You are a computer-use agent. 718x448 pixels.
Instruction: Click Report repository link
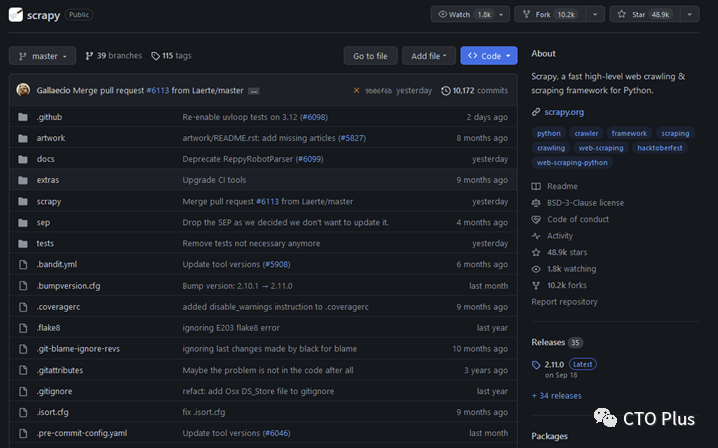pyautogui.click(x=564, y=302)
